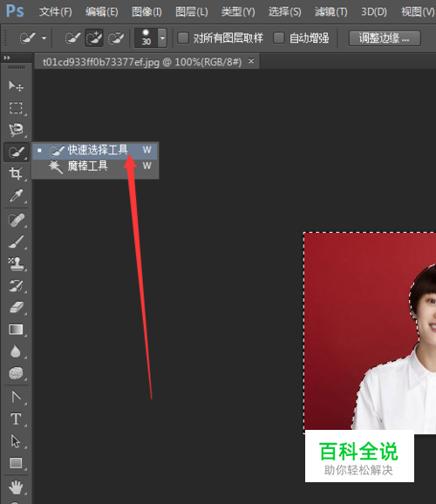Switch to subtract from selection mode
Screen dimensions: 436x504
(x=116, y=38)
